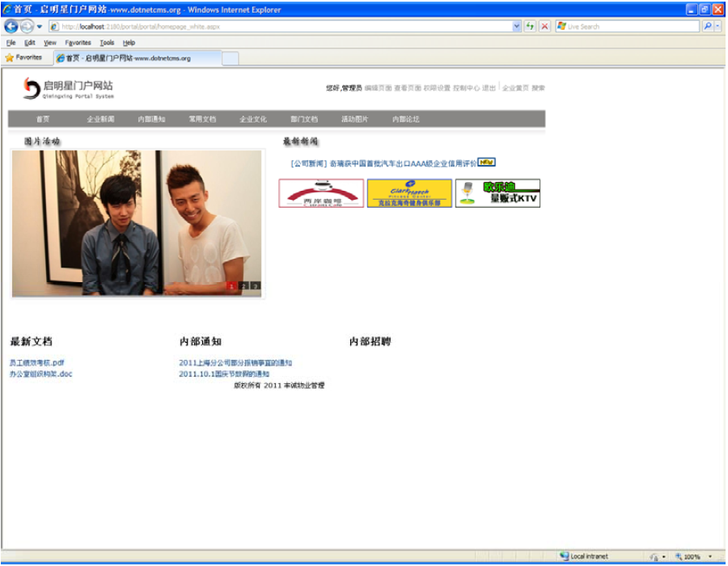Image resolution: width=728 pixels, height=566 pixels.
Task: Open the 办公室组织架构.doc document link
Action: (41, 374)
